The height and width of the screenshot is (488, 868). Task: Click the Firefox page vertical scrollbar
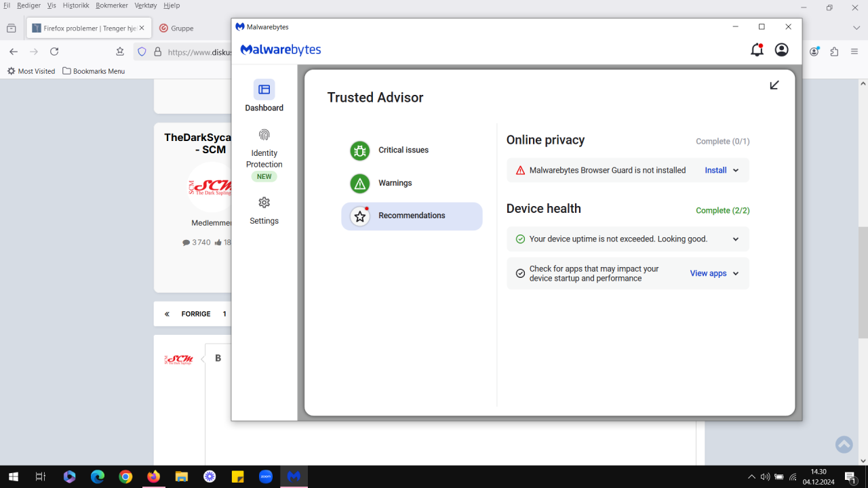click(863, 282)
